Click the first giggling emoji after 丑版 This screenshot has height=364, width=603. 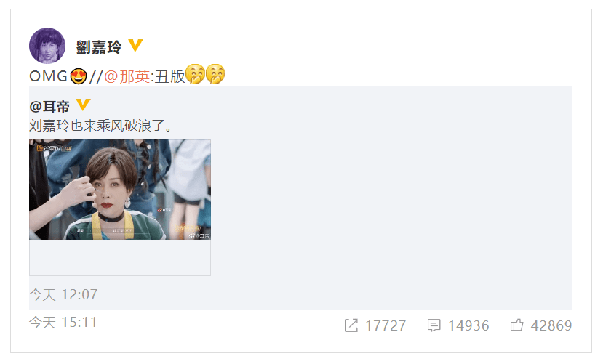(195, 73)
